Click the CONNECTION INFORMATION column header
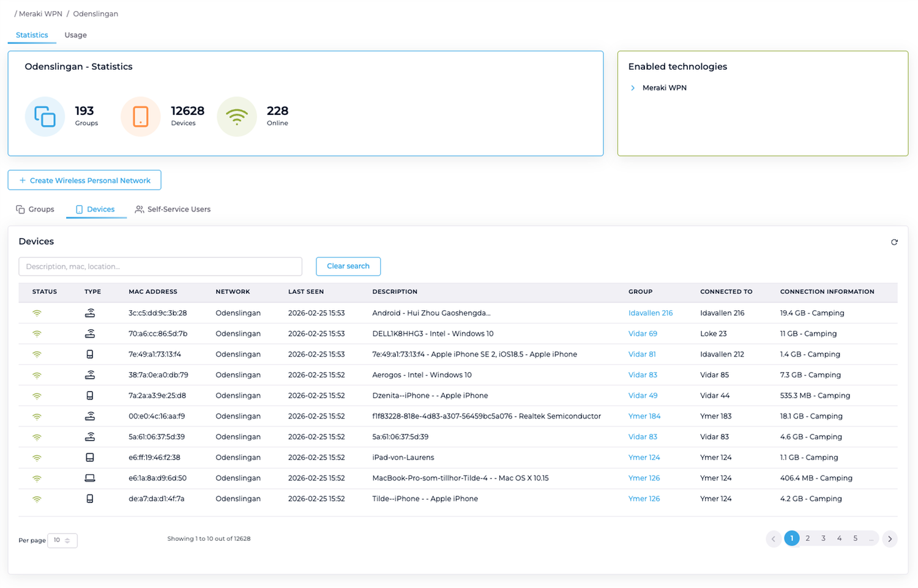The height and width of the screenshot is (588, 918). [x=827, y=292]
